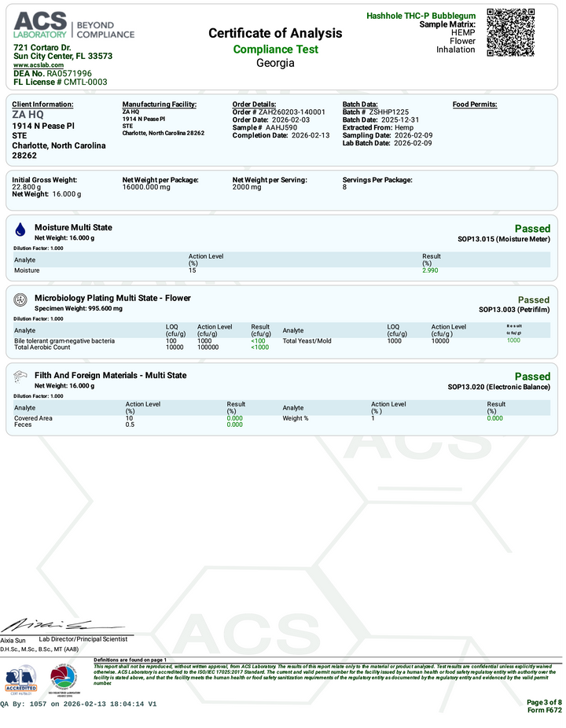Select the Moisture Multi State heading
566x728 pixels.
[x=73, y=227]
